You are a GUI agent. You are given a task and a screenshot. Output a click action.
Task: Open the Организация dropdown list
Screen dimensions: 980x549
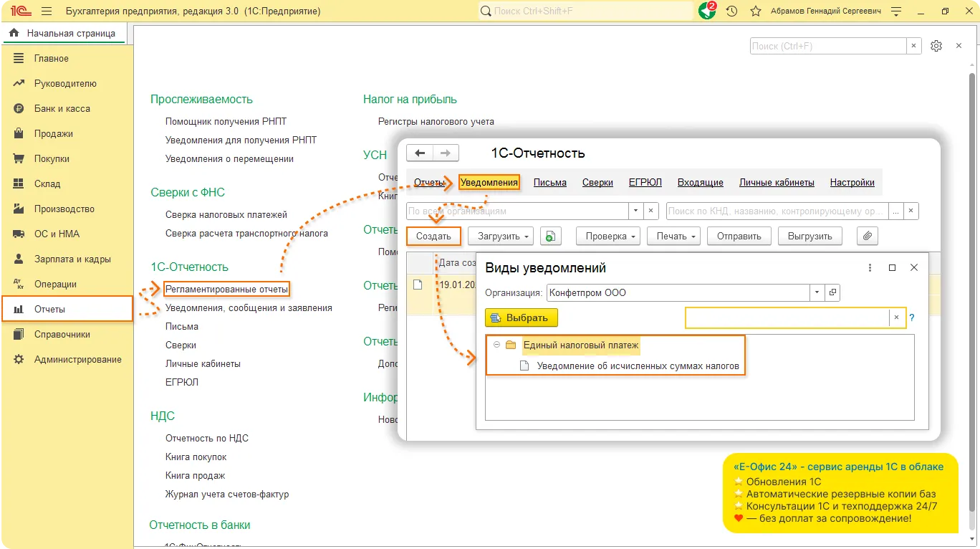pyautogui.click(x=817, y=292)
